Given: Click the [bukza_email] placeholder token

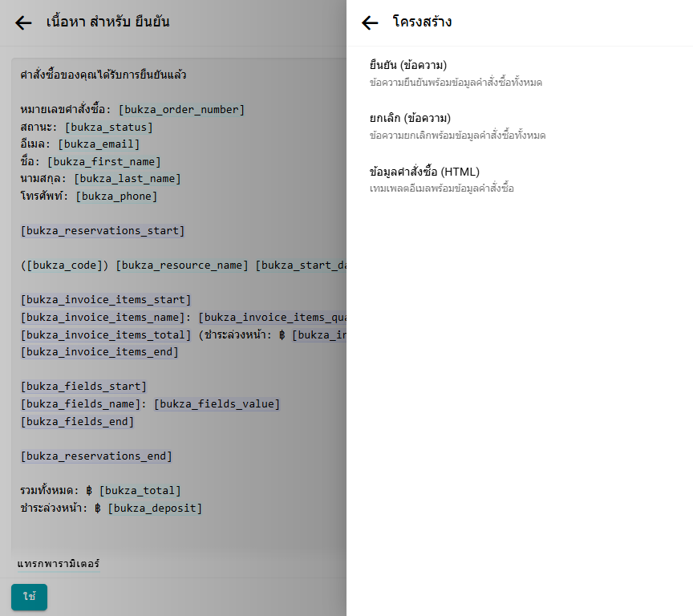Looking at the screenshot, I should click(99, 144).
